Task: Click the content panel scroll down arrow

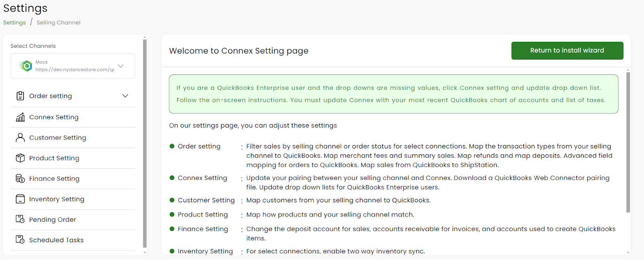Action: click(628, 252)
